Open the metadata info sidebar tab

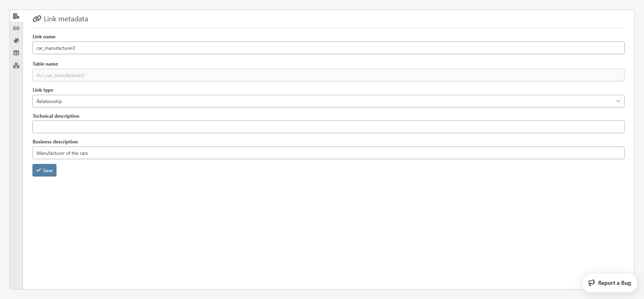(x=16, y=16)
